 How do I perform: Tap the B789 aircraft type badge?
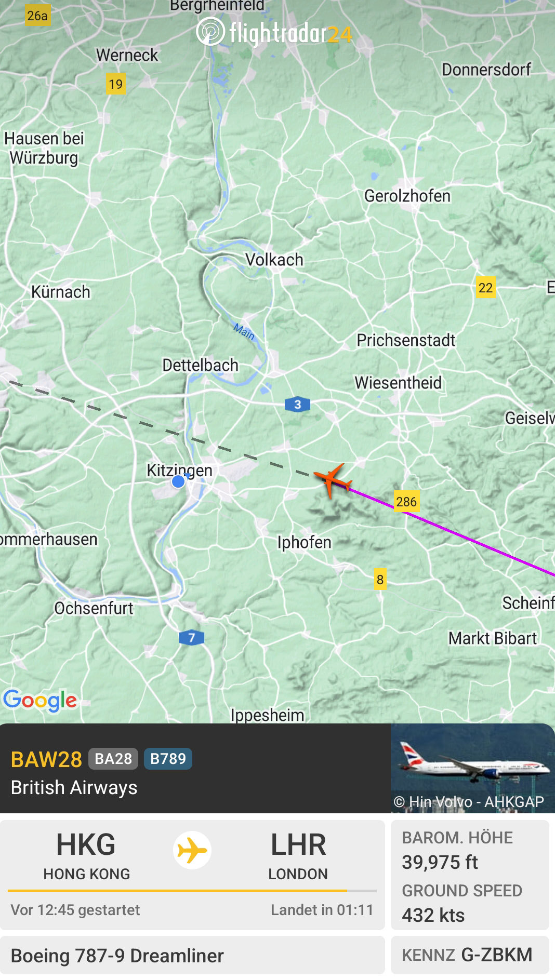pyautogui.click(x=168, y=759)
